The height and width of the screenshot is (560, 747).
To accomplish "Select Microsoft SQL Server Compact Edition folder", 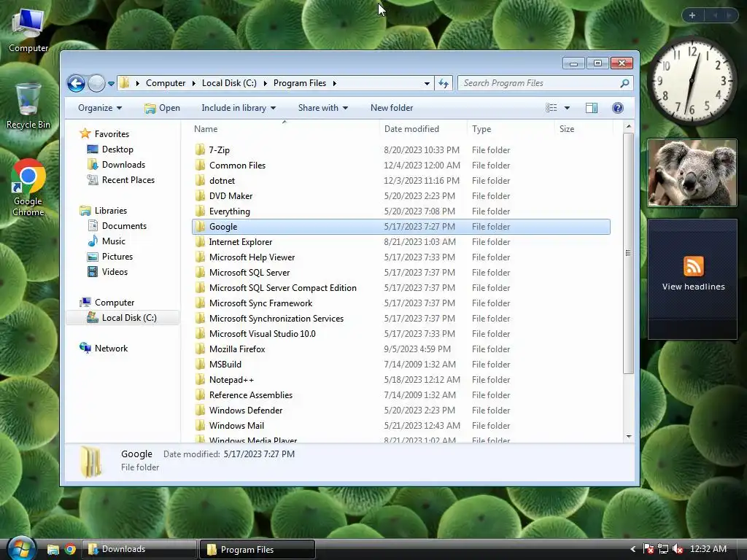I will coord(400,287).
